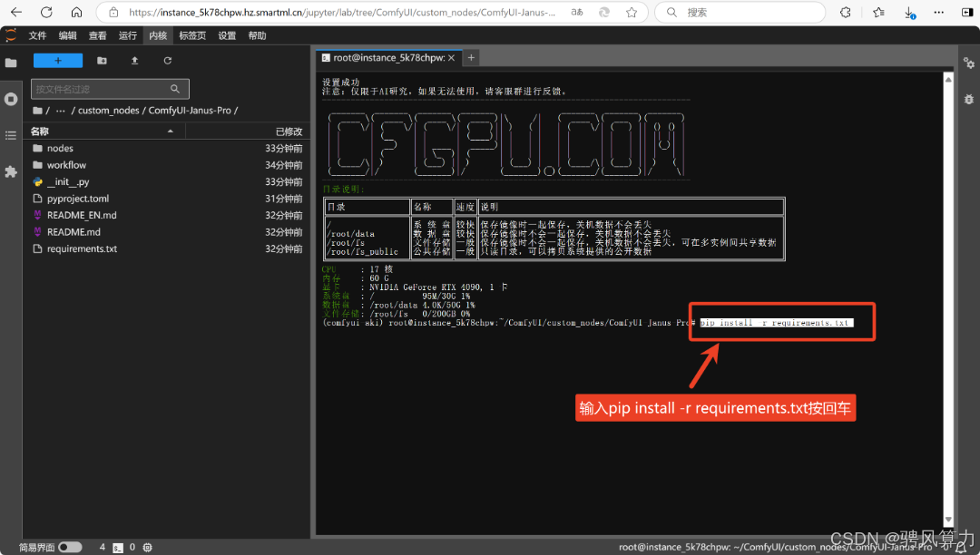Click the browser address bar URL
Image resolution: width=980 pixels, height=555 pixels.
click(x=342, y=12)
